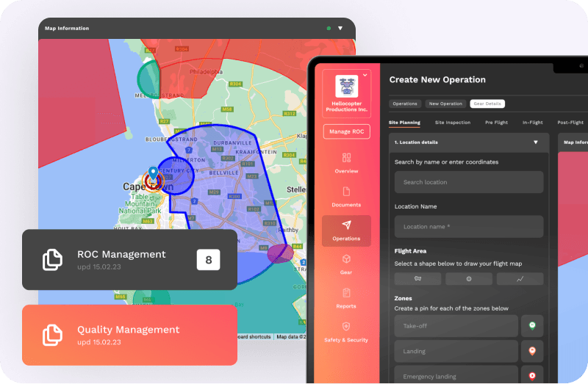Switch to the Site Planning tab
588x384 pixels.
tap(404, 123)
